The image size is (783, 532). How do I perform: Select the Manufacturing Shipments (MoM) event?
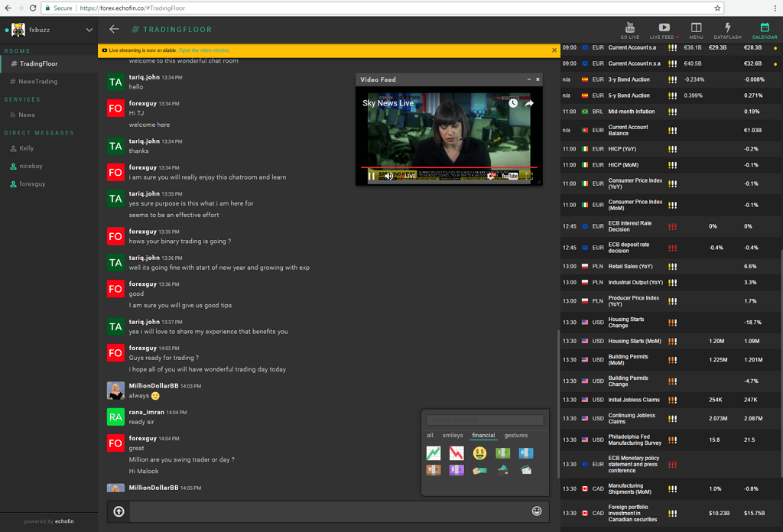tap(669, 488)
